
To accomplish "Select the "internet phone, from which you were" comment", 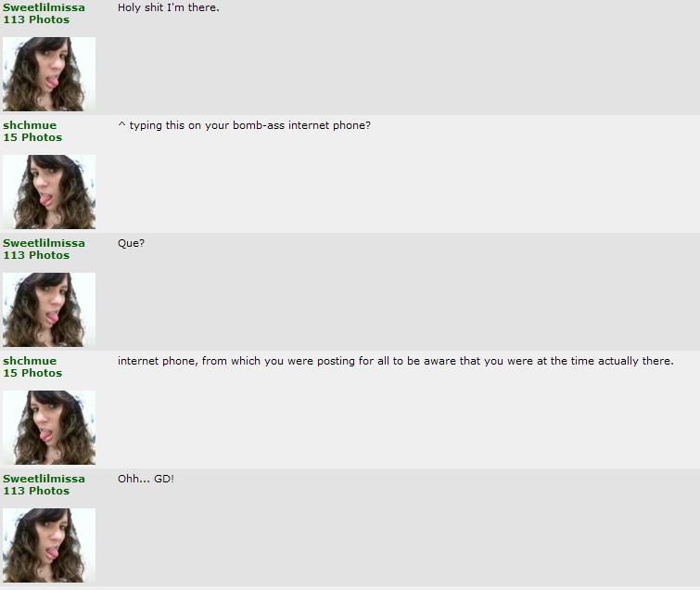I will (x=396, y=361).
